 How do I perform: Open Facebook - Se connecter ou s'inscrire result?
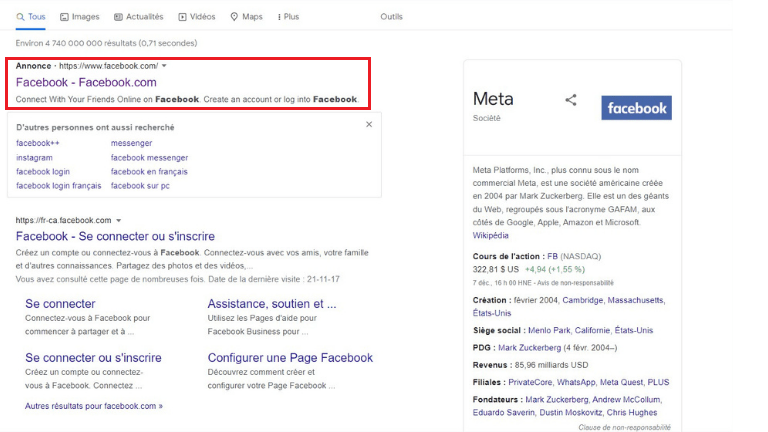115,236
